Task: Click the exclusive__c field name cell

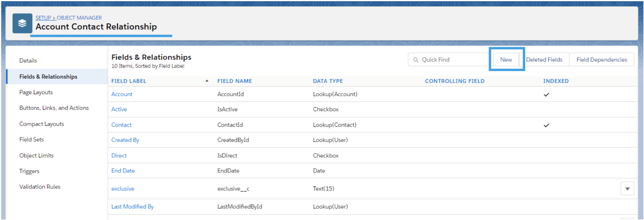Action: [x=233, y=189]
